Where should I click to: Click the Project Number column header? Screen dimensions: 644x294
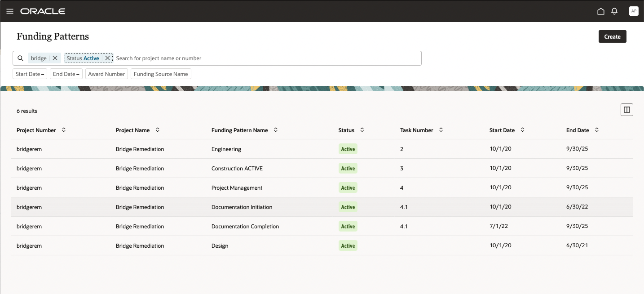coord(36,130)
